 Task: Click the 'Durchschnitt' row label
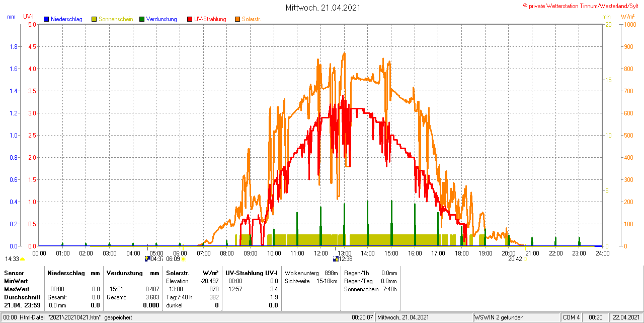point(22,297)
